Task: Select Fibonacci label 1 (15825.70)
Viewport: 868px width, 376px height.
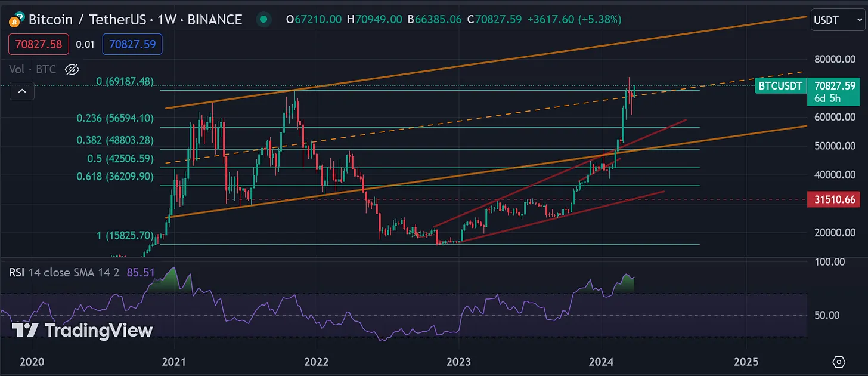Action: [125, 236]
